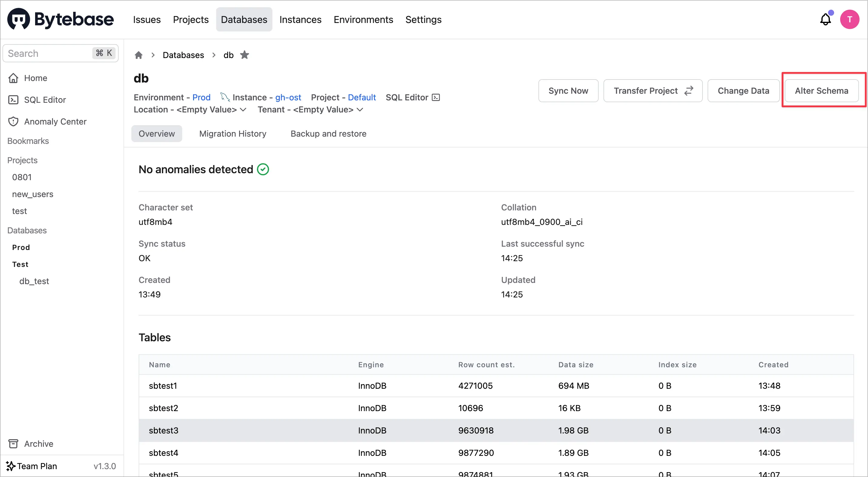868x477 pixels.
Task: Click the notification bell icon
Action: pyautogui.click(x=825, y=20)
